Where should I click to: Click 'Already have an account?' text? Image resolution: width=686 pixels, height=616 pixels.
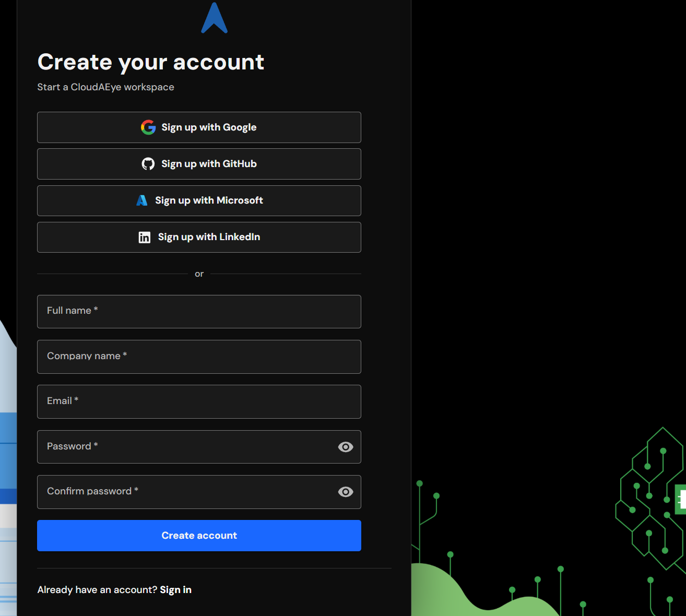coord(97,590)
